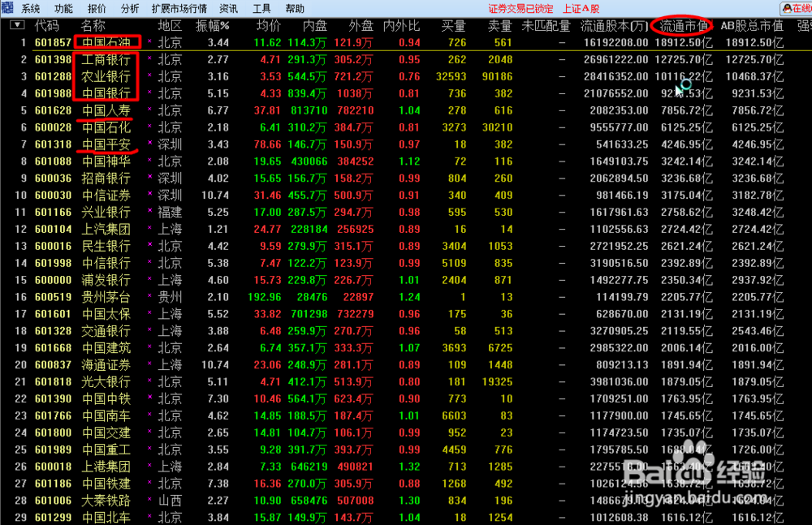Select the 浦发银行 stock name
The image size is (812, 525).
(x=106, y=280)
